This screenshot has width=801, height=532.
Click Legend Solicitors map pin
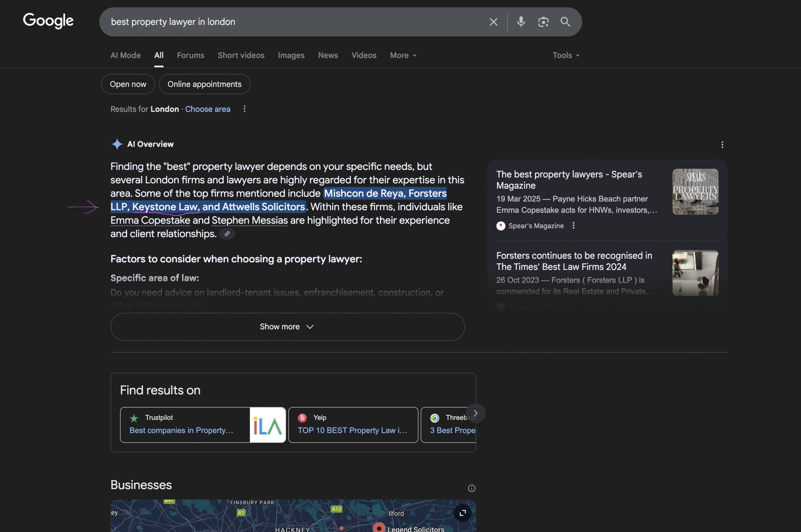tap(379, 528)
